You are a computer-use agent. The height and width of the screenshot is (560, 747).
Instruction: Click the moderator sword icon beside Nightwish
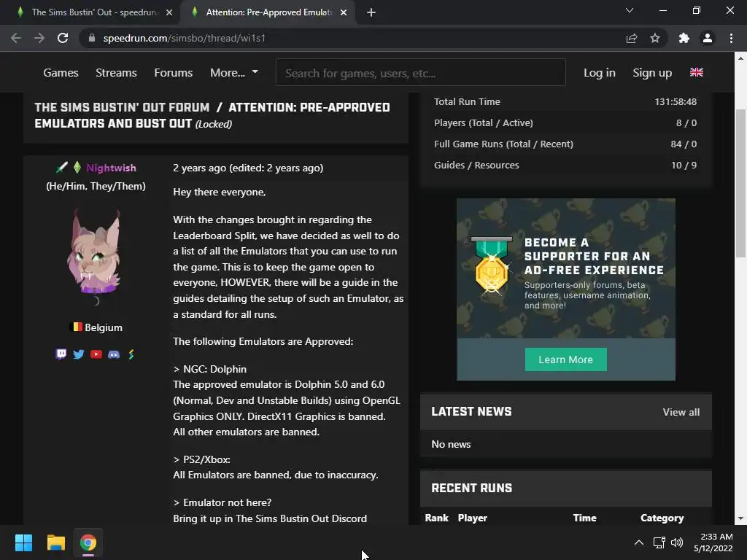(61, 168)
